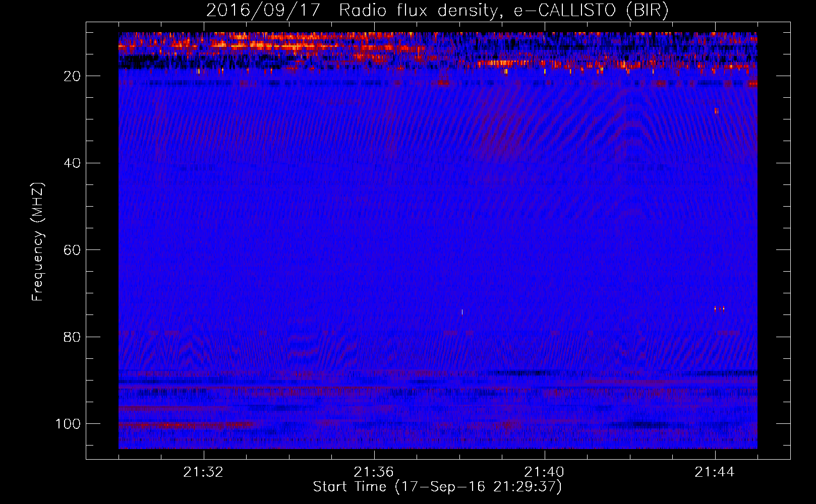Click the x-axis label "Start Time (17-Sep-16 21:29:37)"
This screenshot has width=816, height=504.
coord(437,487)
